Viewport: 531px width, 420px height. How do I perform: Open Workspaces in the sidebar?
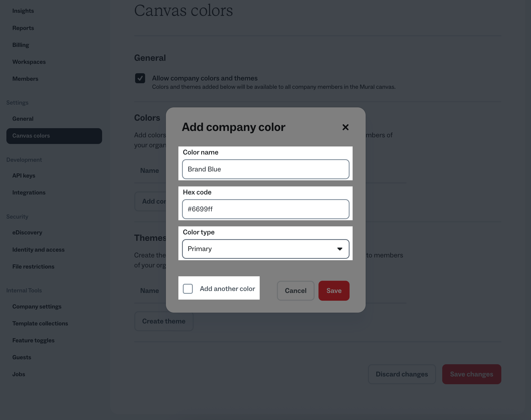click(29, 62)
